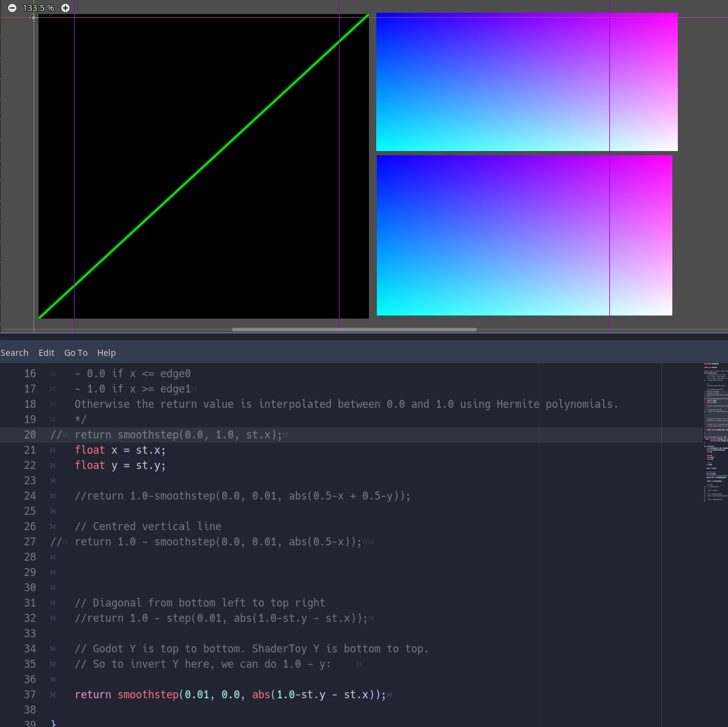This screenshot has height=727, width=728.
Task: Click line number 20 gutter to set breakpoint
Action: (x=29, y=434)
